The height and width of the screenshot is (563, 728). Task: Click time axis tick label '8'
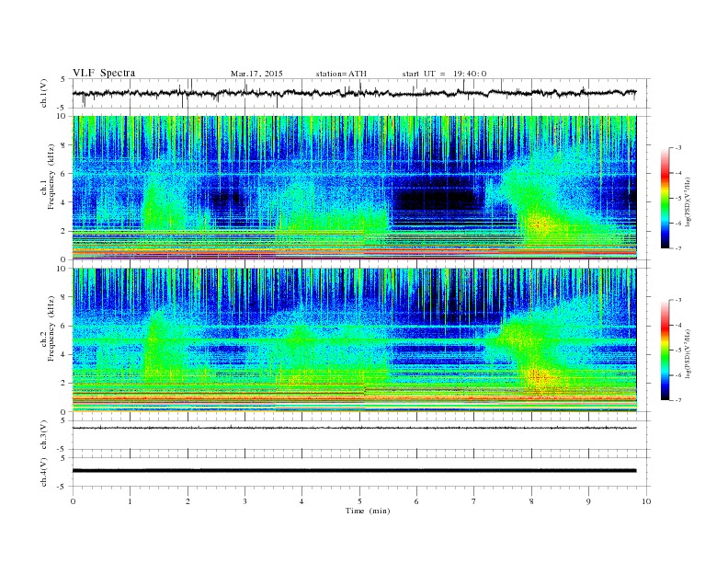point(531,501)
